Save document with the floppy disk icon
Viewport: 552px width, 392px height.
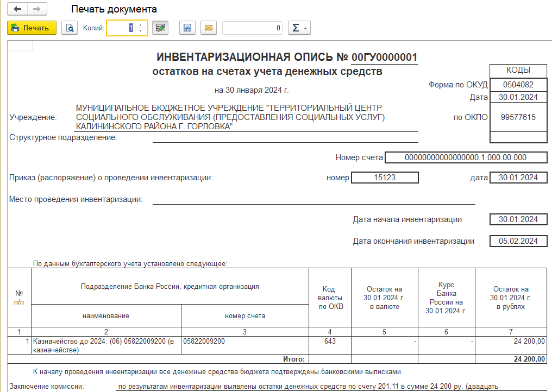click(187, 28)
